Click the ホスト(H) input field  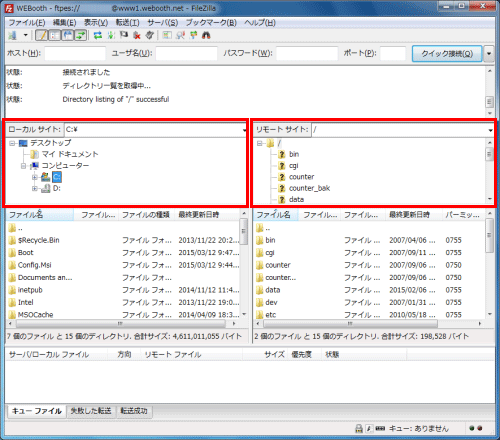(x=75, y=53)
